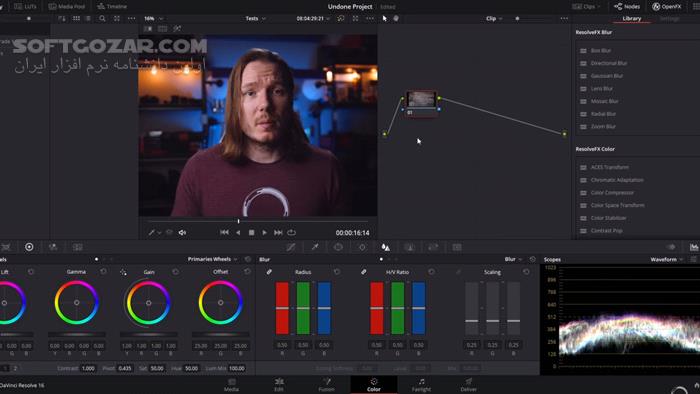
Task: Toggle the H/V Ratio link icon
Action: (x=364, y=272)
